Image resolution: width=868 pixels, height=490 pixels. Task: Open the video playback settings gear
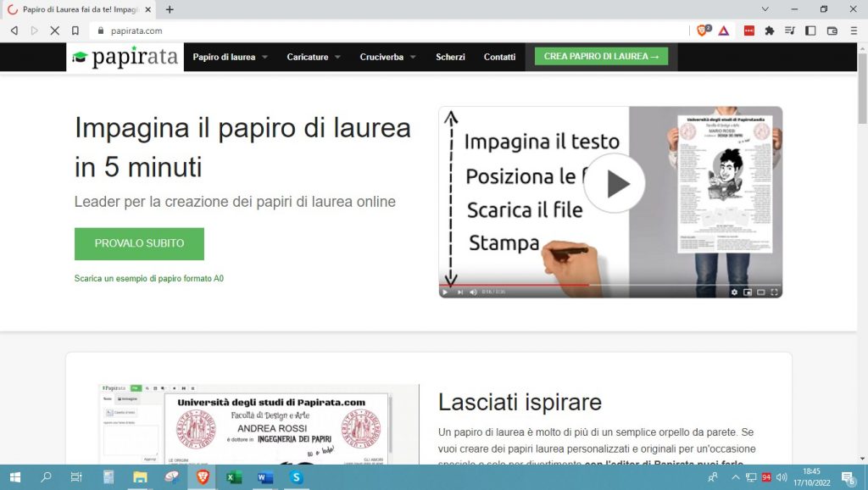(x=734, y=292)
